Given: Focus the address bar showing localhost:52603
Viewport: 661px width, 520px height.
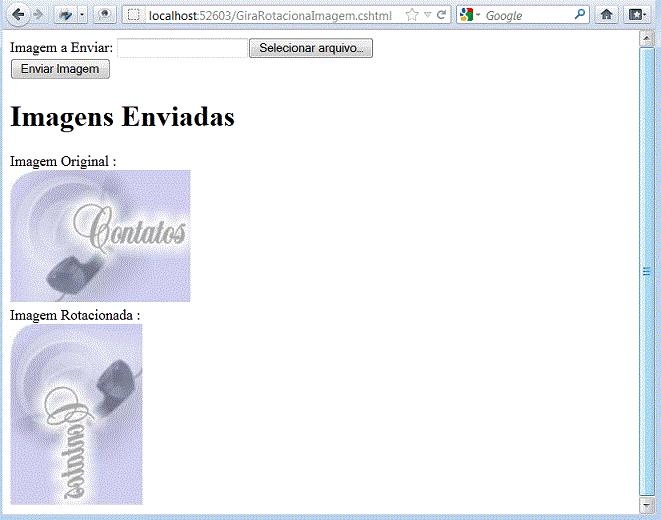Looking at the screenshot, I should tap(270, 16).
